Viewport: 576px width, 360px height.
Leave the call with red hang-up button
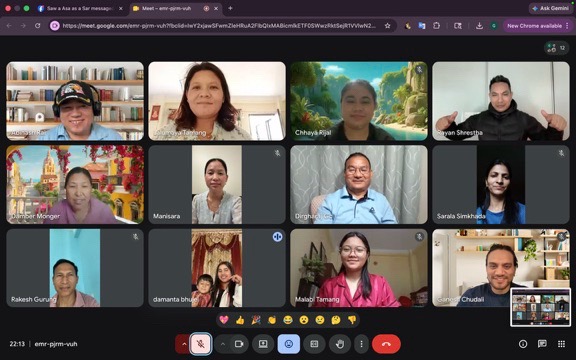coord(386,344)
